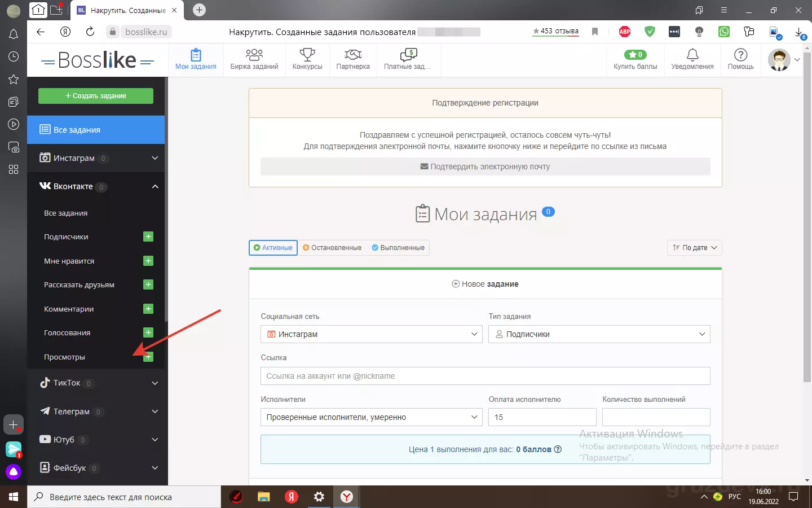Click the WhatsApp extension icon
The height and width of the screenshot is (508, 812).
[x=724, y=32]
